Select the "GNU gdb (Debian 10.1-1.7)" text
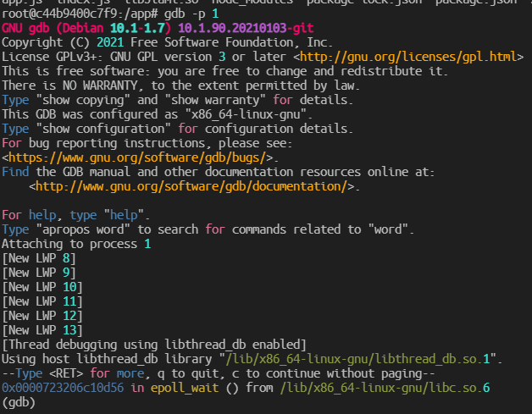The width and height of the screenshot is (532, 414). pyautogui.click(x=86, y=28)
